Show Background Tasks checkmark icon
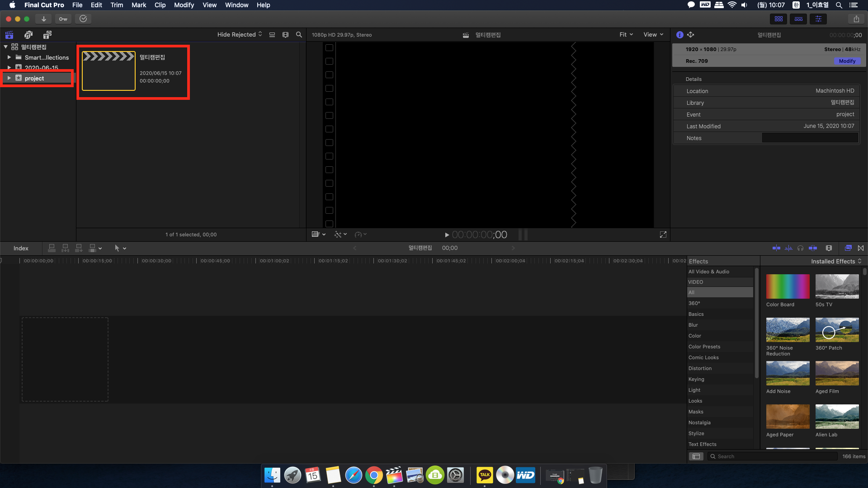 83,19
